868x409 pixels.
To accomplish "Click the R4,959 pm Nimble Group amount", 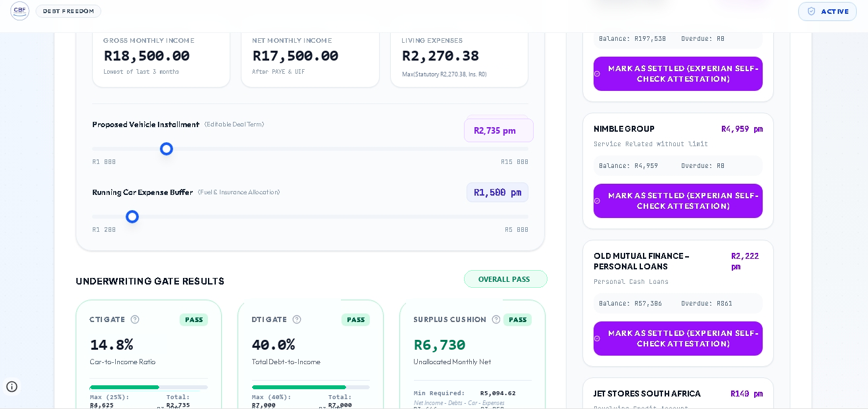I will 742,129.
